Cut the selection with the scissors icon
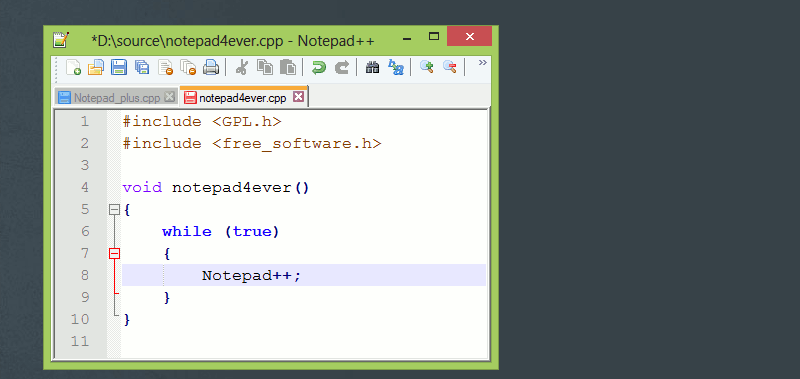 [x=241, y=67]
